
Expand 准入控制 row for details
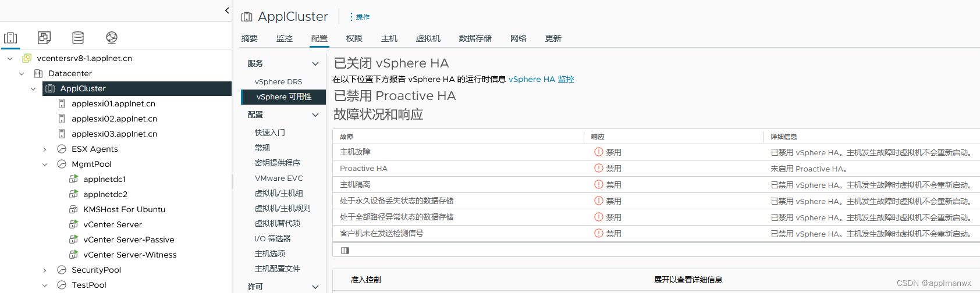[365, 280]
